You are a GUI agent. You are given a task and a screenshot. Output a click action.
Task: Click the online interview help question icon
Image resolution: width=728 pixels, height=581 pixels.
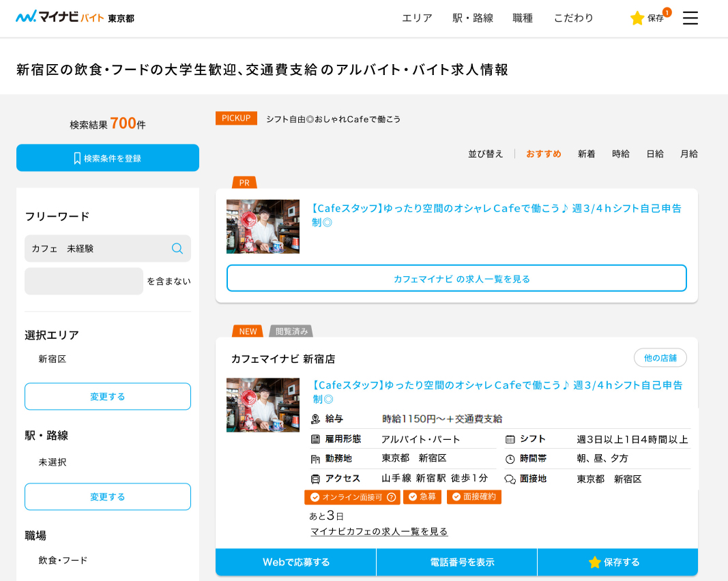pyautogui.click(x=392, y=497)
